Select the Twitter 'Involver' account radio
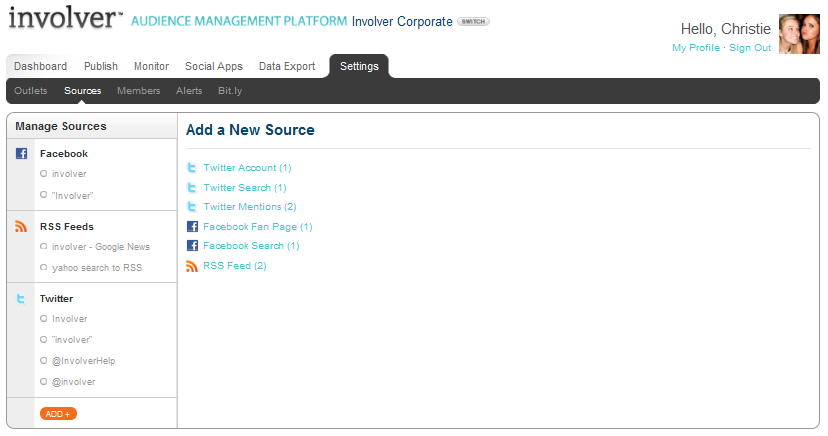The image size is (828, 436). [x=43, y=318]
